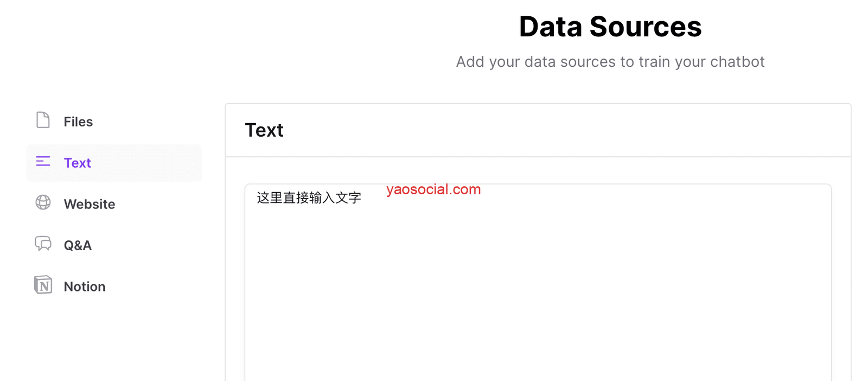Switch to the Website source tab
The image size is (868, 381).
pos(90,204)
